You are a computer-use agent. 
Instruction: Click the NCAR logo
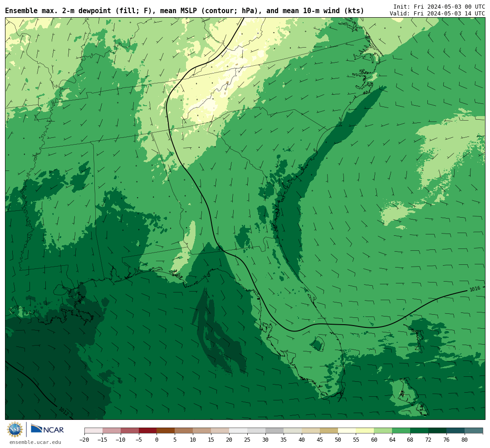click(x=47, y=429)
